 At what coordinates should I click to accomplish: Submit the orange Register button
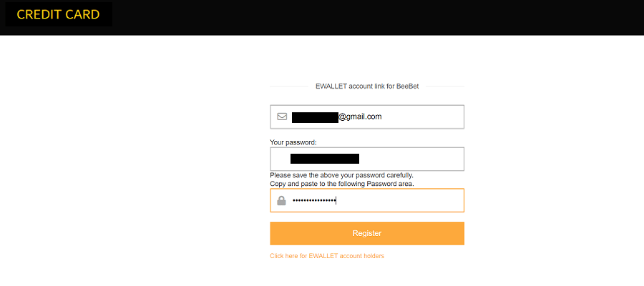click(367, 234)
